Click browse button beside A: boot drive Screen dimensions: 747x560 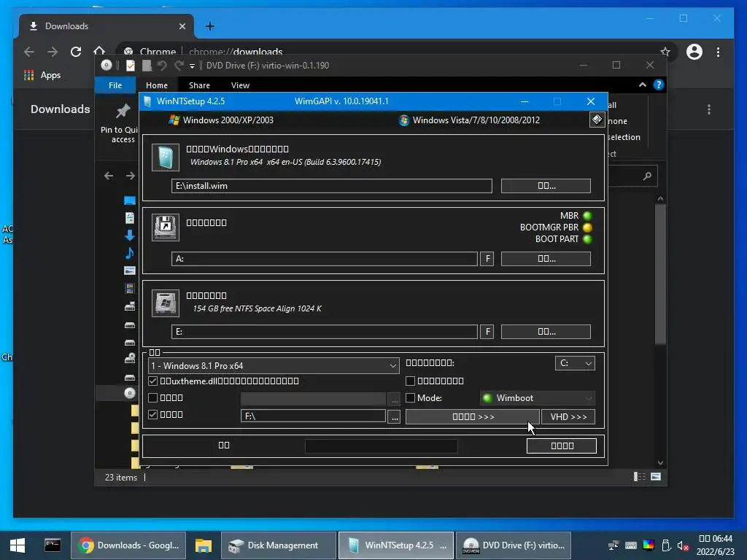546,259
